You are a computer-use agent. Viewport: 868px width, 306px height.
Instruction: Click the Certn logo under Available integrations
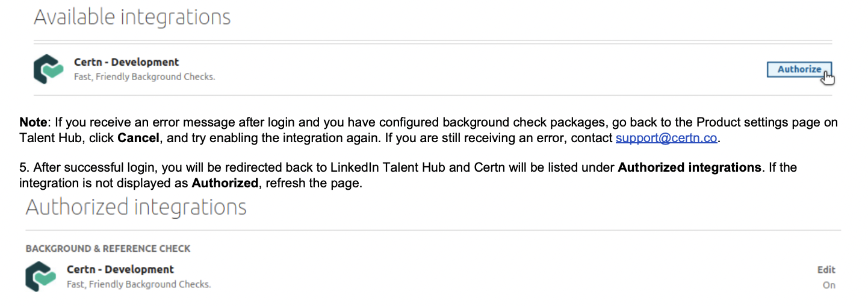tap(49, 69)
